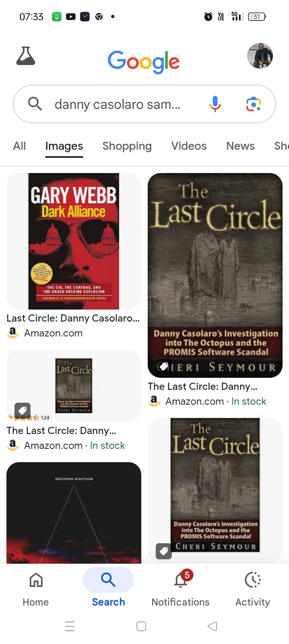The image size is (289, 644).
Task: Open the account profile picture
Action: [x=260, y=56]
